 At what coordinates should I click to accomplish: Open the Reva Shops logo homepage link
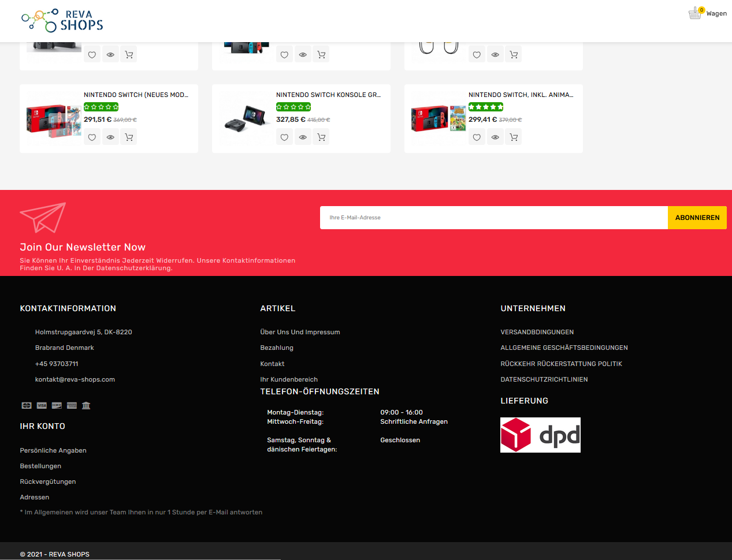click(62, 20)
